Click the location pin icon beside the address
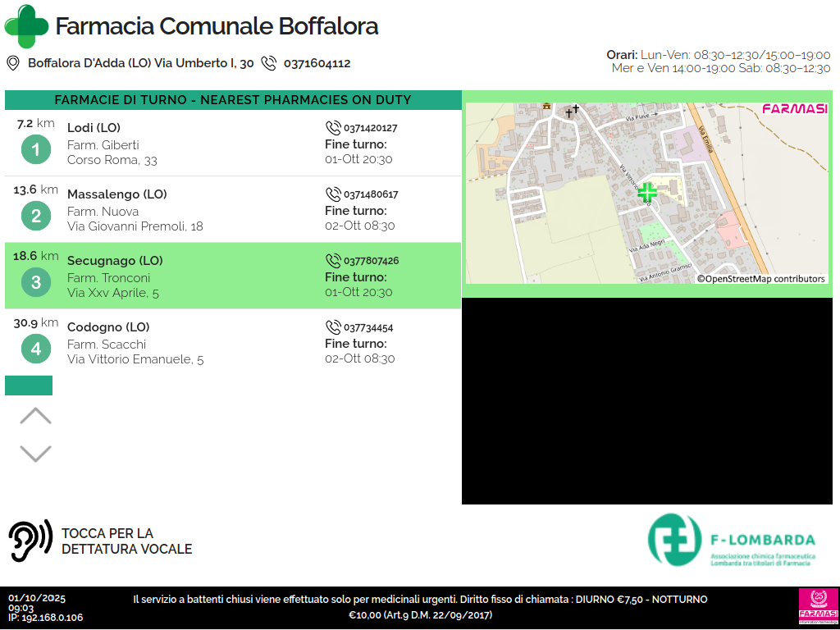 (x=13, y=63)
